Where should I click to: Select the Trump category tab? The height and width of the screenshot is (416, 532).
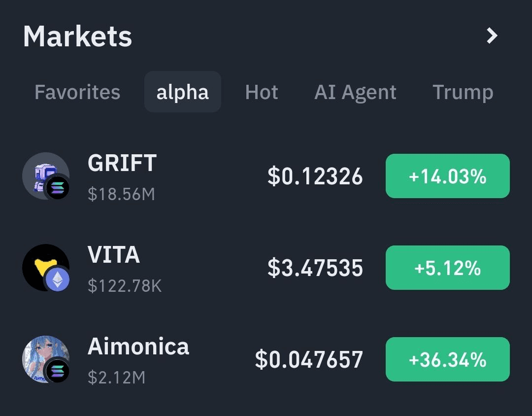pos(463,92)
